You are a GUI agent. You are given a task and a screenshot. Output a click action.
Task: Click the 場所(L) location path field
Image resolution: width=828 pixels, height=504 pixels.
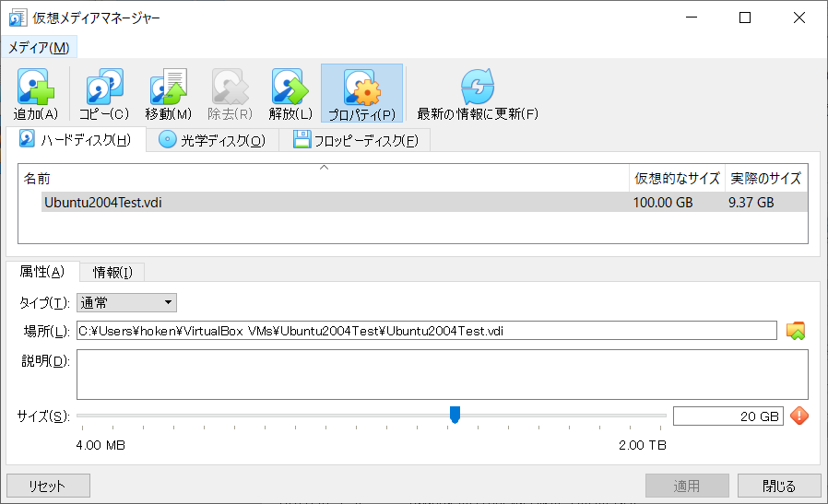pyautogui.click(x=427, y=331)
